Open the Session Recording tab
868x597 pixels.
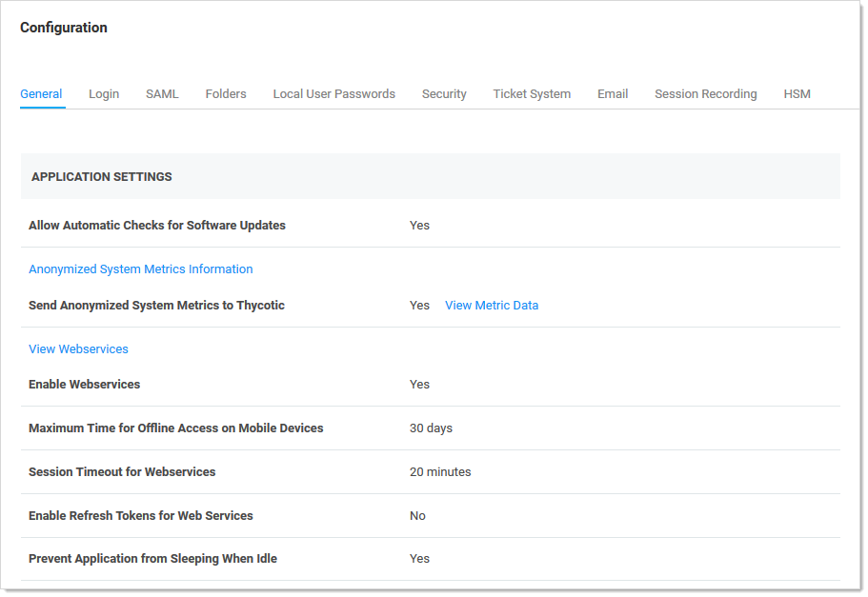click(705, 93)
